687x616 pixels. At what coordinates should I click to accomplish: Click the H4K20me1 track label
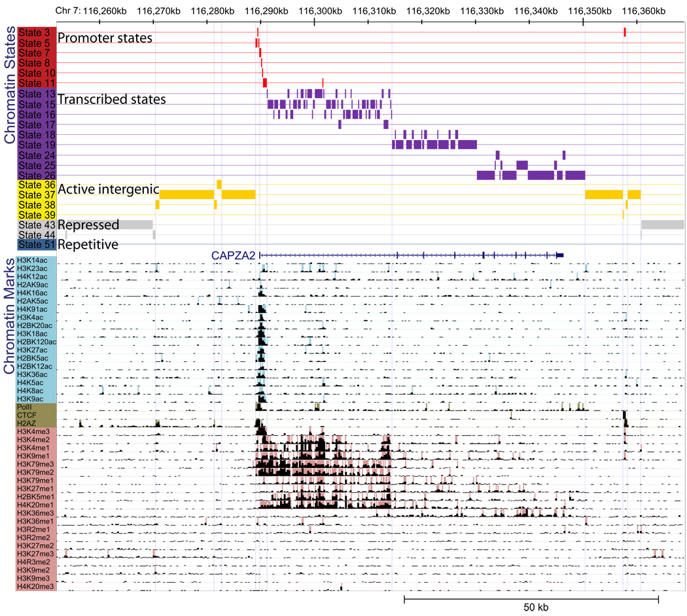click(x=35, y=505)
